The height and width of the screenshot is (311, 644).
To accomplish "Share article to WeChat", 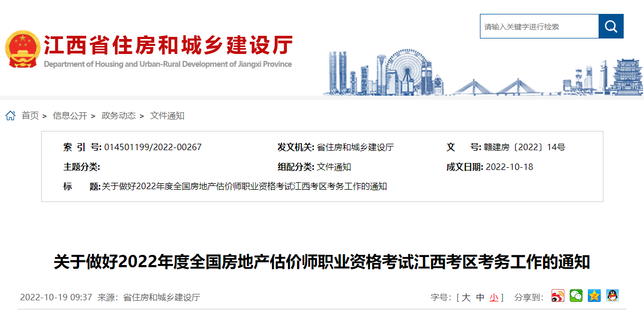I will (576, 296).
